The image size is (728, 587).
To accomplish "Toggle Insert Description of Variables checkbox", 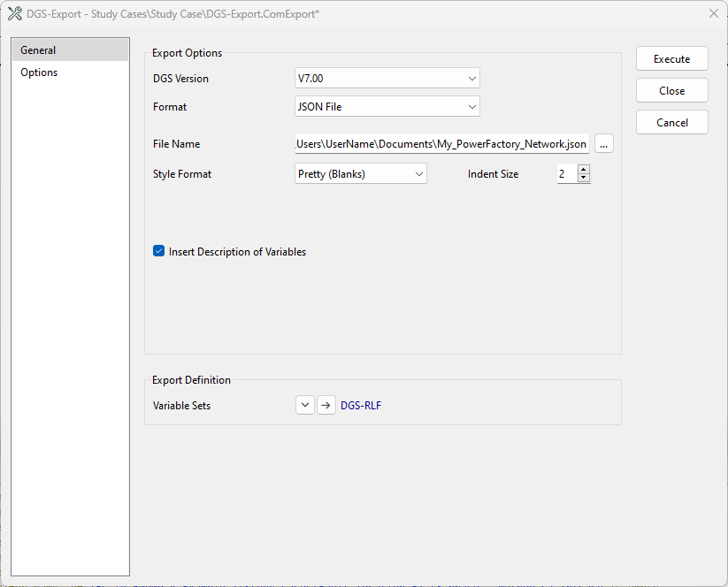I will tap(159, 252).
